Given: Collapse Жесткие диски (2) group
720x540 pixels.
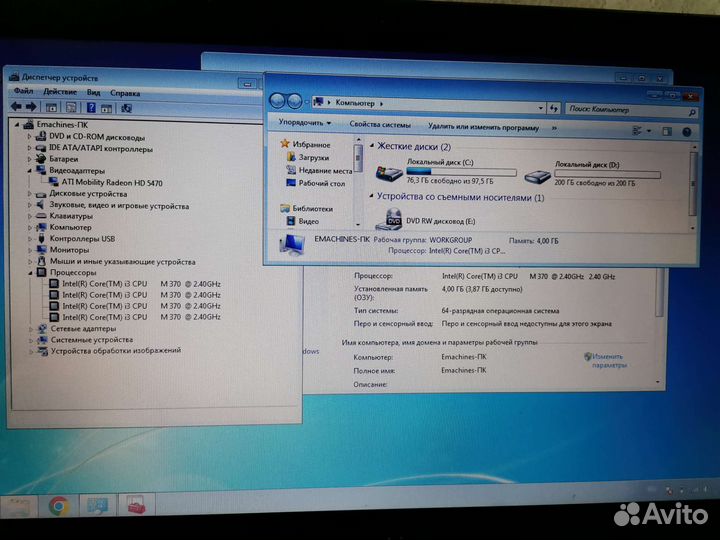Looking at the screenshot, I should coord(372,146).
